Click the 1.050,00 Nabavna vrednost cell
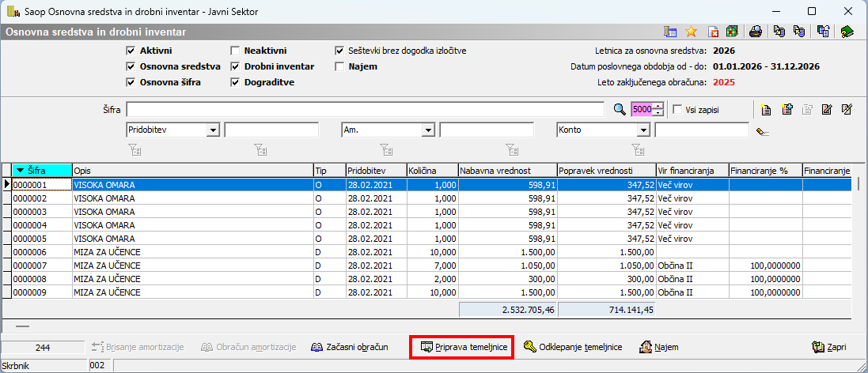The image size is (868, 373). [x=508, y=266]
